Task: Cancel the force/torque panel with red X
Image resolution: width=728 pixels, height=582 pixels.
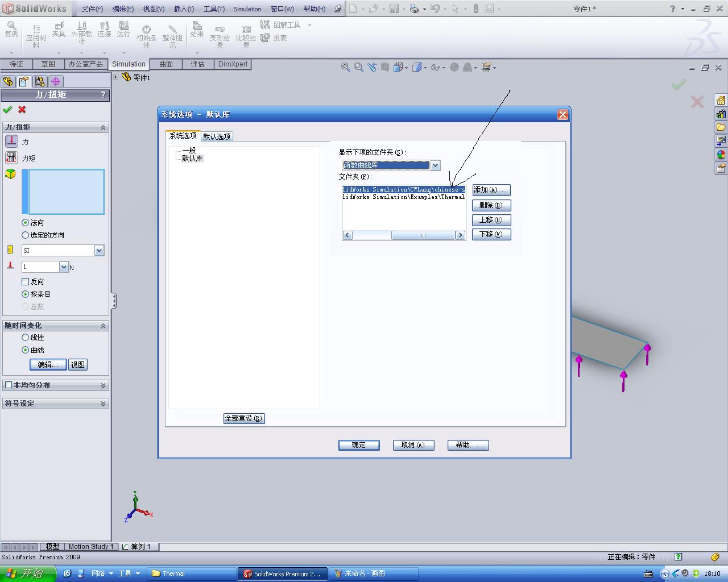Action: pyautogui.click(x=22, y=109)
